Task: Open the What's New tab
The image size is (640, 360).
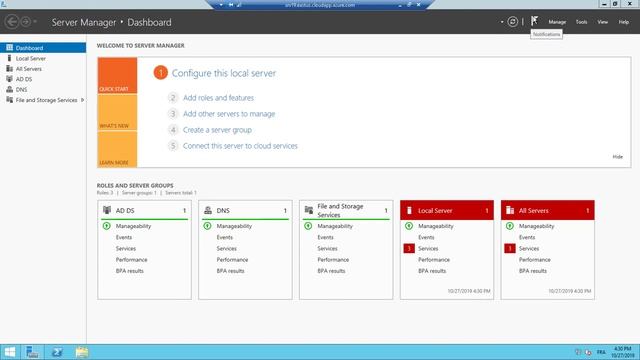Action: [117, 113]
